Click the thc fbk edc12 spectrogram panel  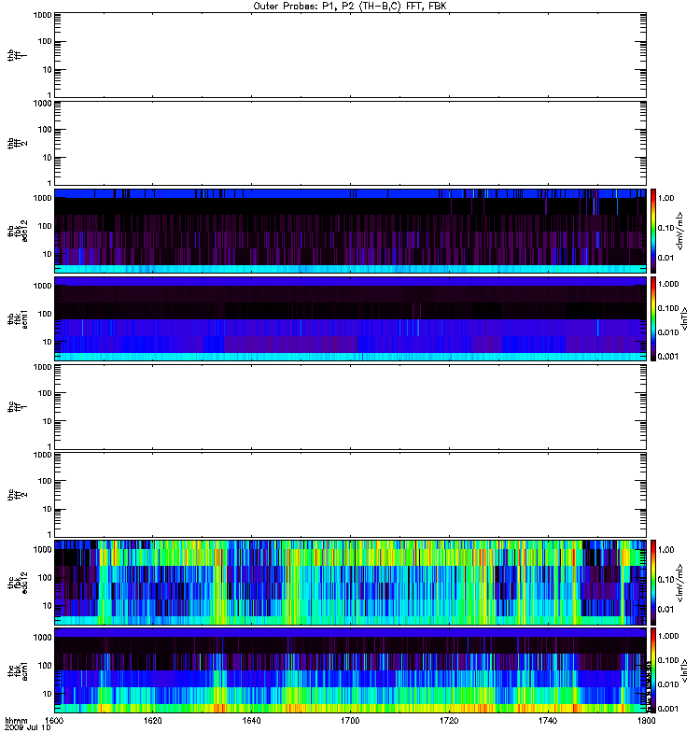point(350,583)
